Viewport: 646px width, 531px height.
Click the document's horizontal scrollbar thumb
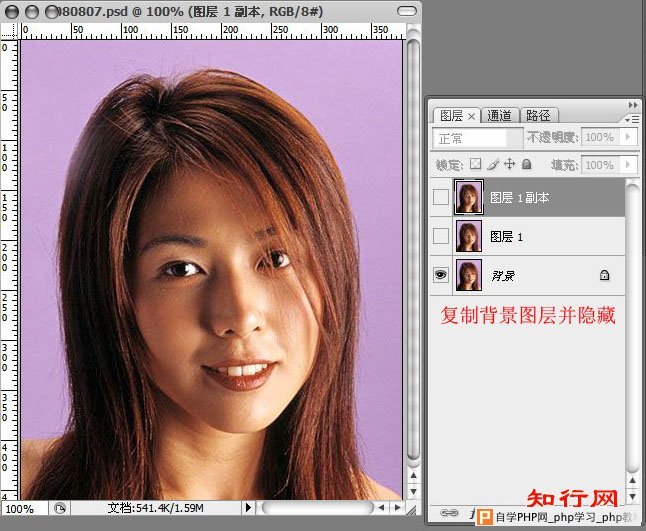[317, 508]
